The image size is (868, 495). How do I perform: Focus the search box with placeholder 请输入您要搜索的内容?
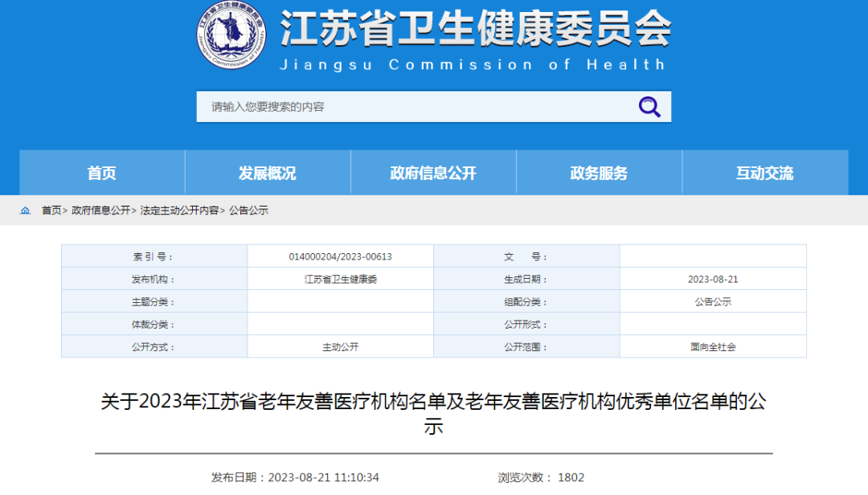point(414,107)
